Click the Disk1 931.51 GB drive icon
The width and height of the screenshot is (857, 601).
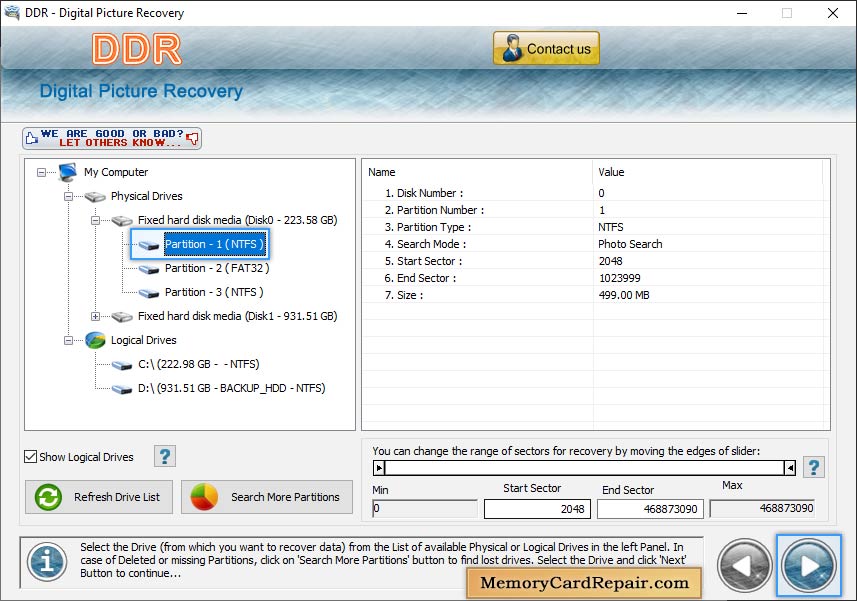click(122, 316)
